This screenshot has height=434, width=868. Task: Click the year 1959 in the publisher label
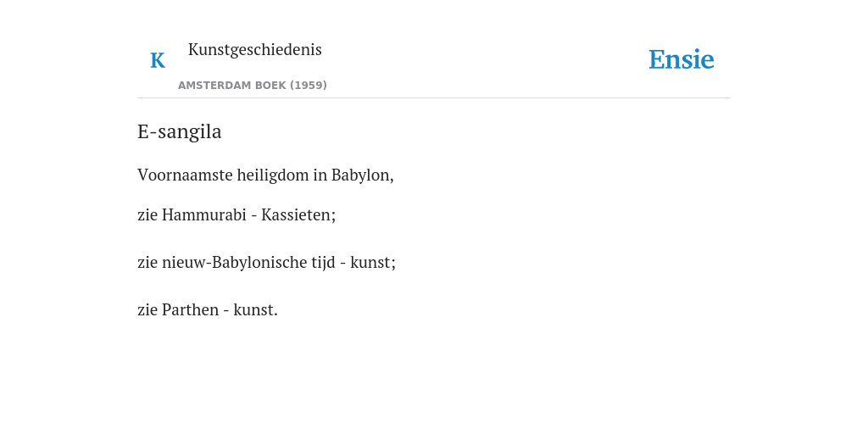coord(309,86)
